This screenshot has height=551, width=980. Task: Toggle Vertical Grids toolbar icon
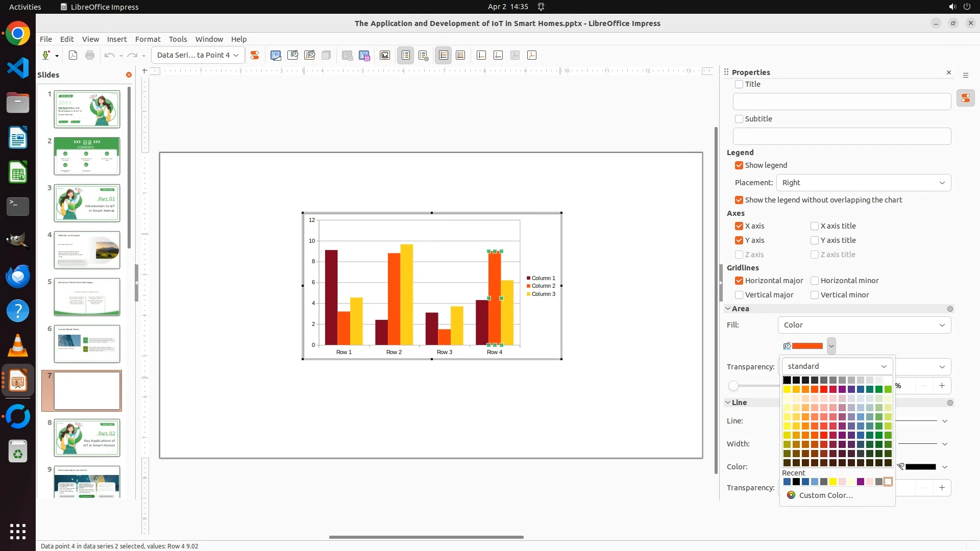460,56
